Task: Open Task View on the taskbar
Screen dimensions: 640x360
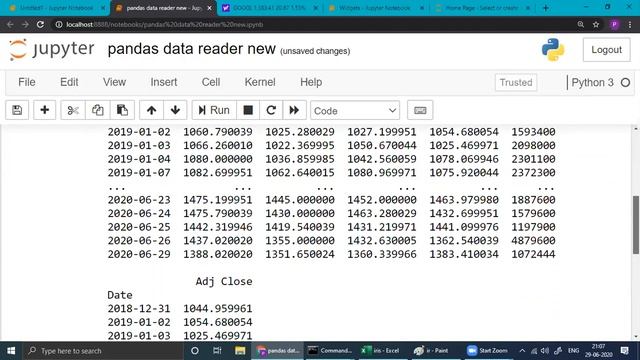Action: [x=217, y=351]
